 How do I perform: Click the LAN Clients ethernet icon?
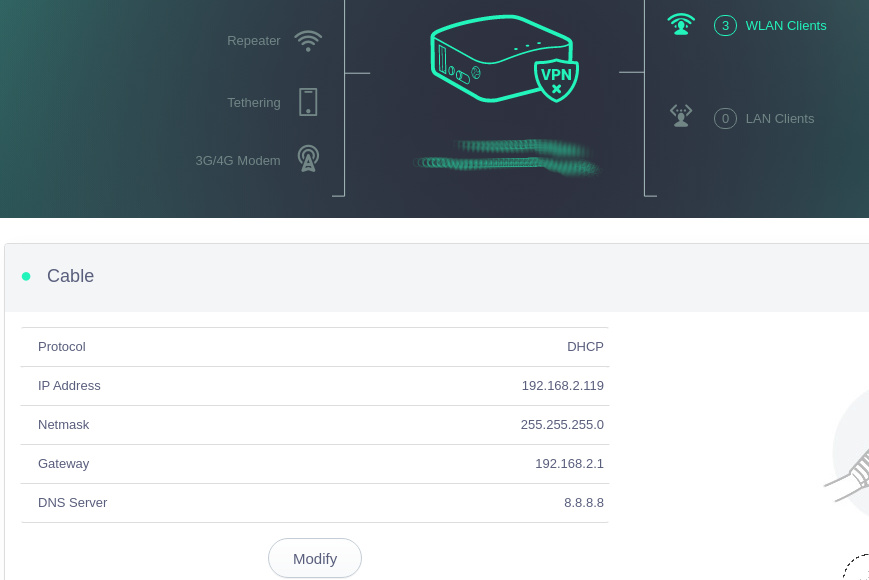pyautogui.click(x=681, y=114)
